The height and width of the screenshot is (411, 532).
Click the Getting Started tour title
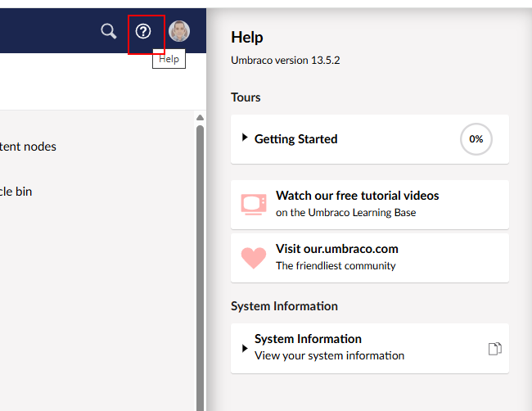point(295,139)
